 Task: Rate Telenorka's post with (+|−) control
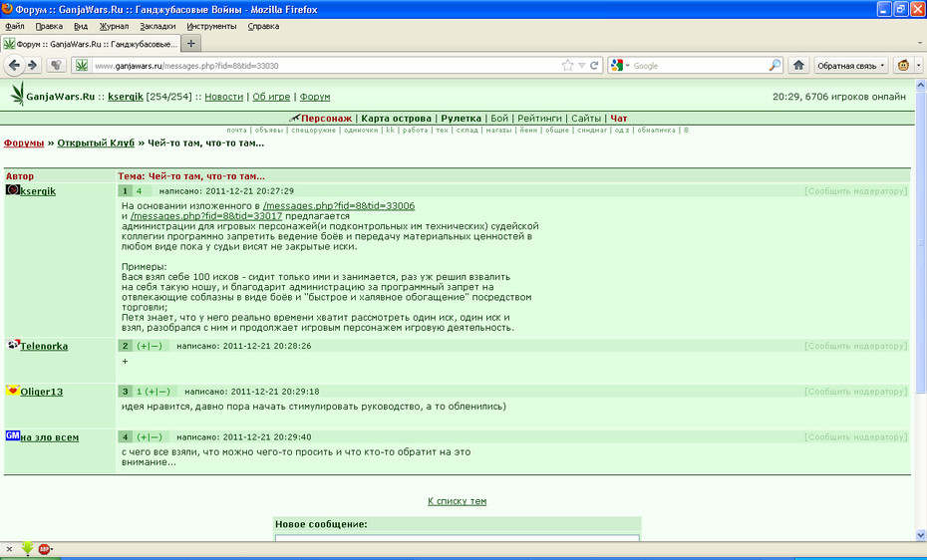pos(149,346)
